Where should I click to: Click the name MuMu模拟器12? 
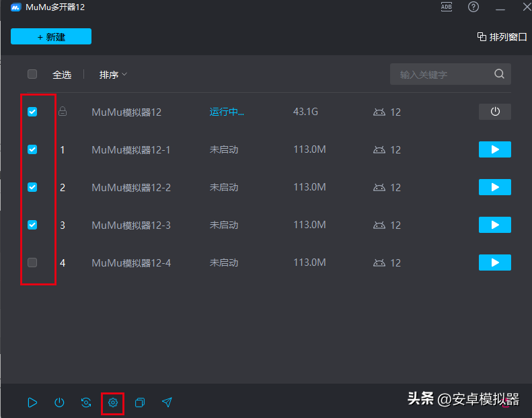pyautogui.click(x=126, y=112)
